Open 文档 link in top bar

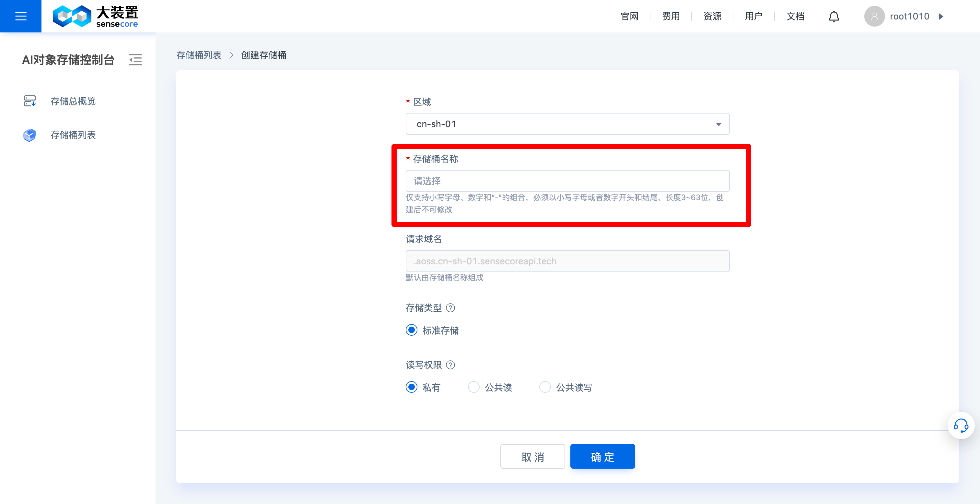tap(795, 16)
